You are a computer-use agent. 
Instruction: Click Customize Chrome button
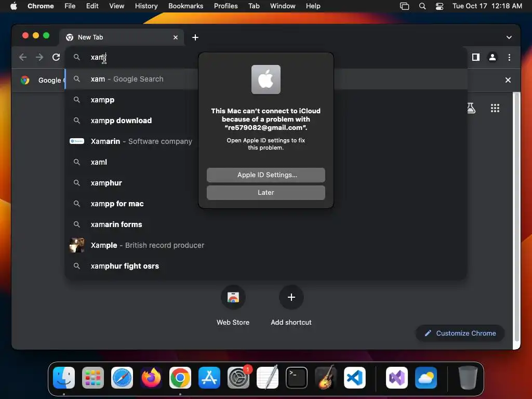(460, 333)
